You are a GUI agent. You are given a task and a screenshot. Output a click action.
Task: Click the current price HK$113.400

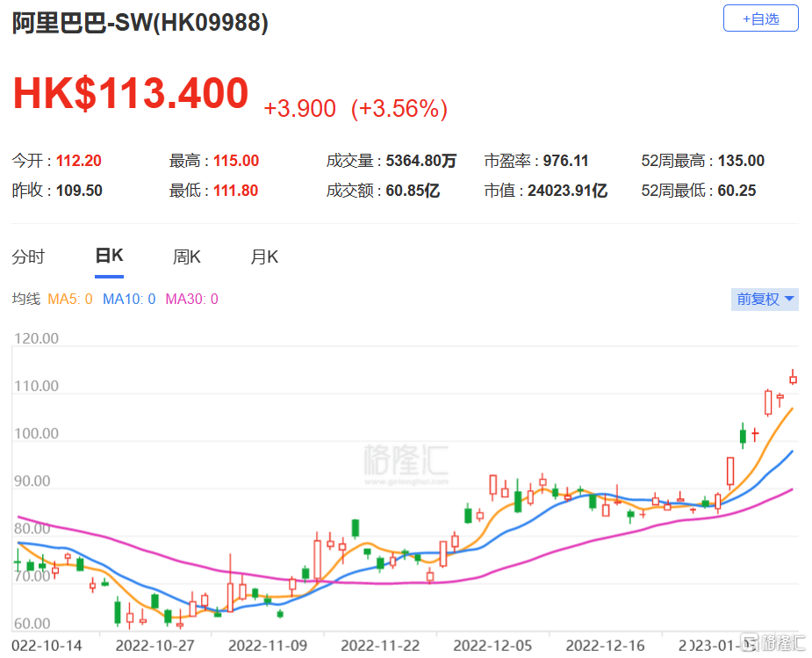(131, 93)
